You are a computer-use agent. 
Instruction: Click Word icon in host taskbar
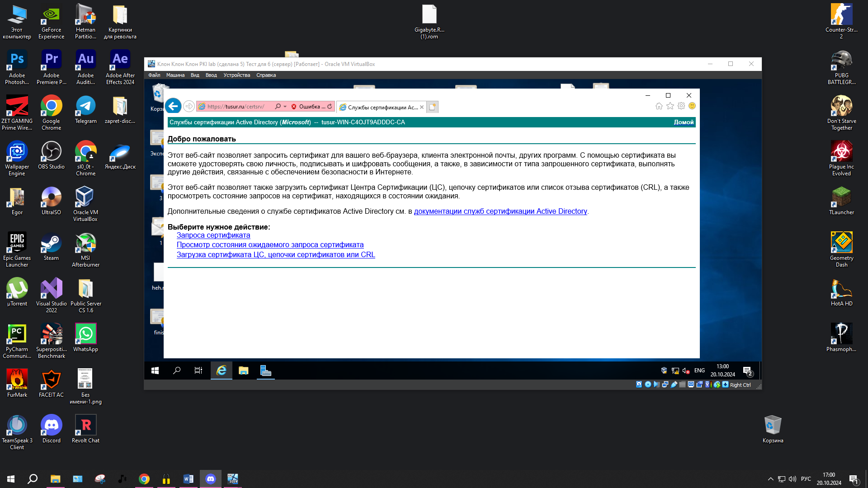(189, 479)
